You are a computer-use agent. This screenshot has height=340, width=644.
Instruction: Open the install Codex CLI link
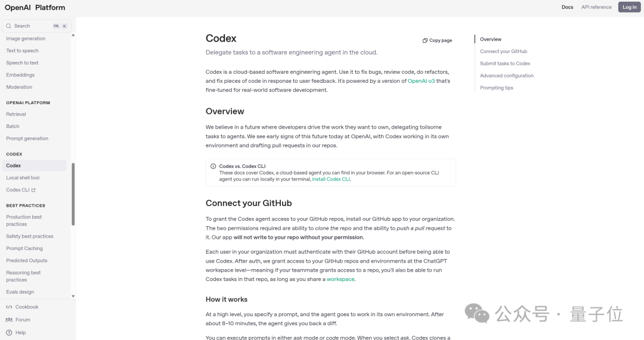(331, 179)
